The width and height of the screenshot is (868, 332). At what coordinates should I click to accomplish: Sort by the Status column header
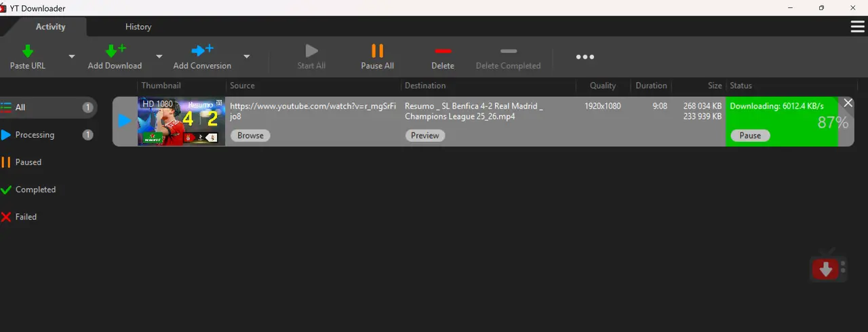point(741,86)
